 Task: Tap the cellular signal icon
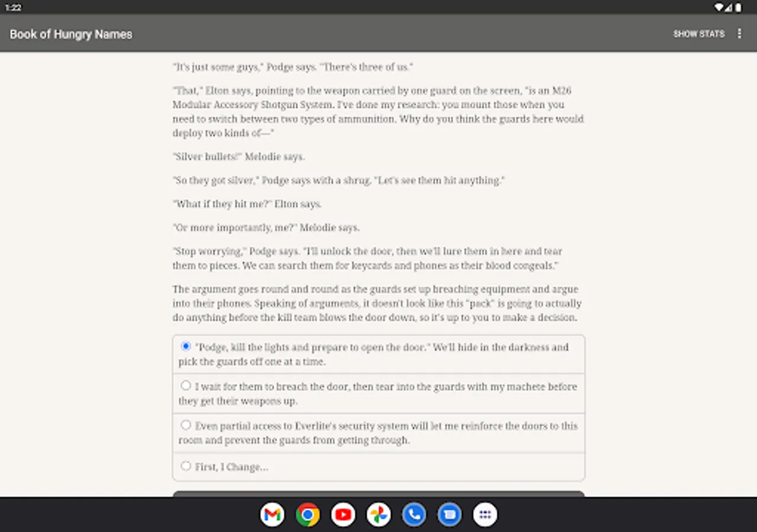point(728,7)
